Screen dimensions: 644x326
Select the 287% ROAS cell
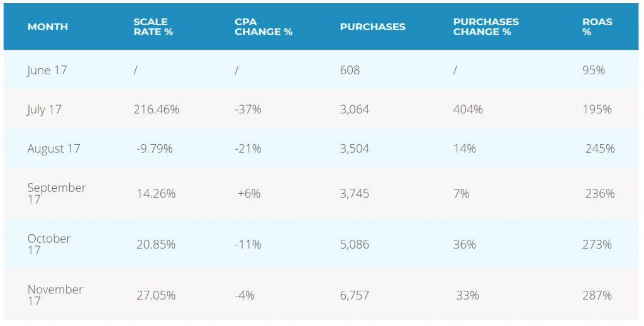coord(597,295)
